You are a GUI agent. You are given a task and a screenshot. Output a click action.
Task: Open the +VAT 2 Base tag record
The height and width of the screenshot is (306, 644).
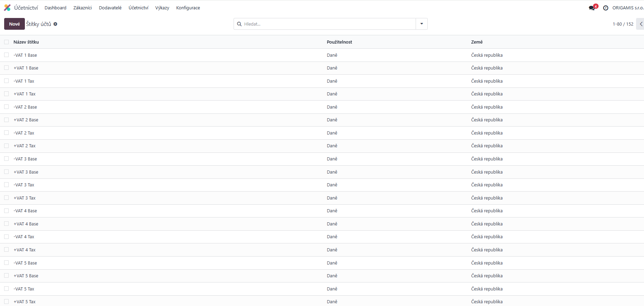click(x=26, y=120)
